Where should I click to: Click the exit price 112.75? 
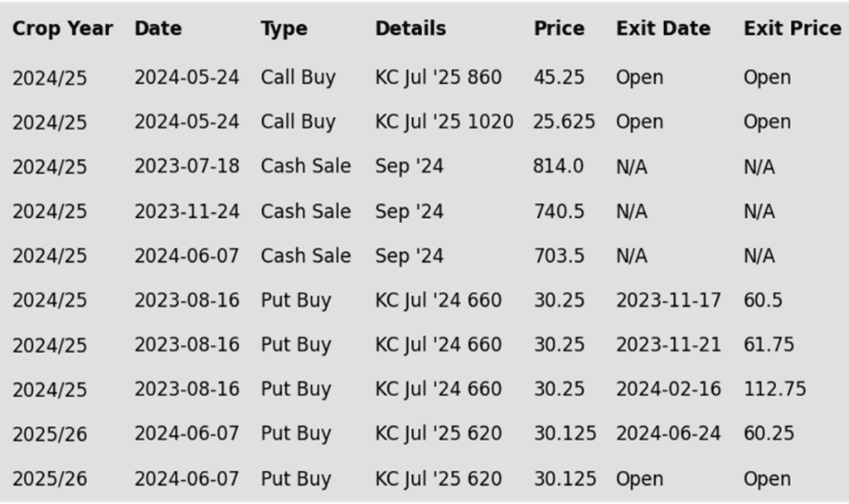click(774, 389)
